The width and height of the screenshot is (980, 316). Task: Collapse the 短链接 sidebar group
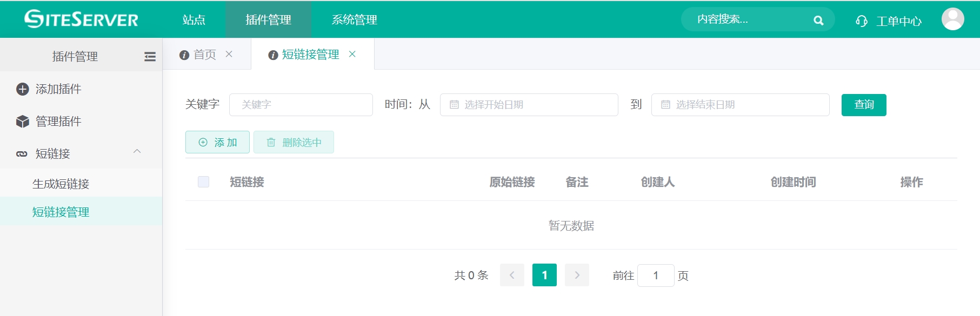pos(137,152)
